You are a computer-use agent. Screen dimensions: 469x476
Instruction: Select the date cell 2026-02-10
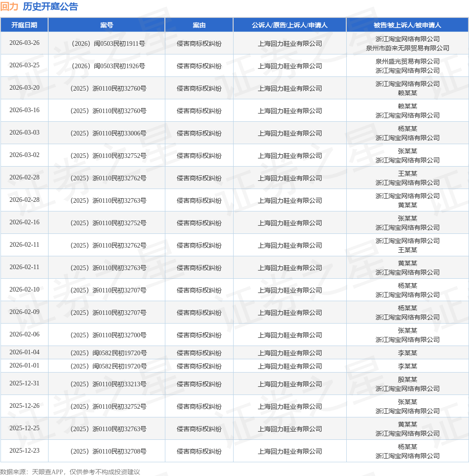click(x=24, y=290)
